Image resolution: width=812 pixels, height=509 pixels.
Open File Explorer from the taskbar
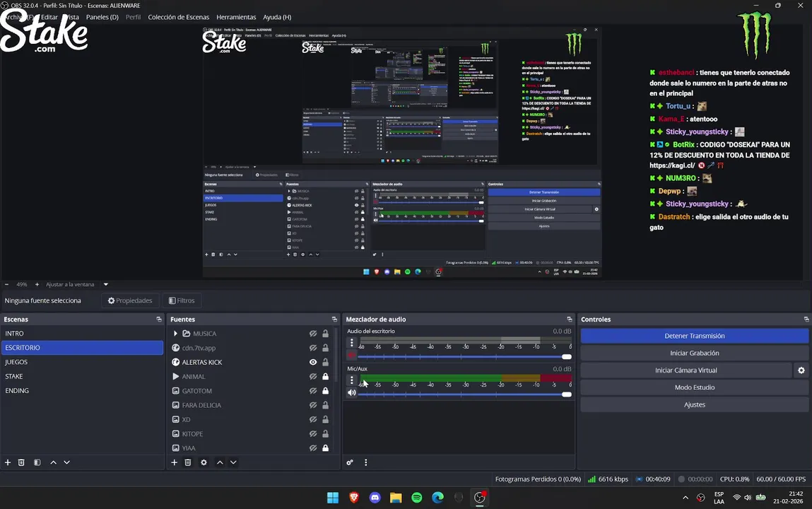pyautogui.click(x=396, y=498)
